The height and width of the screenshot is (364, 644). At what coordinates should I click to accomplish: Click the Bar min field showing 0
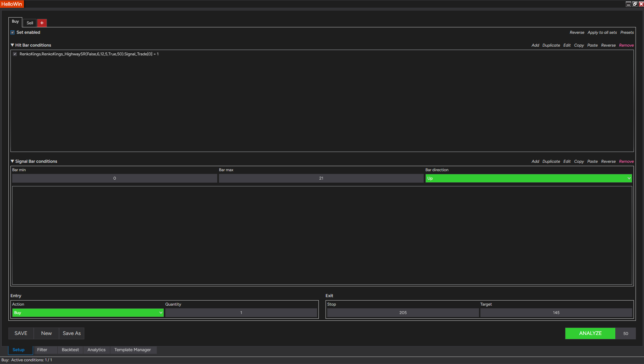pyautogui.click(x=115, y=178)
